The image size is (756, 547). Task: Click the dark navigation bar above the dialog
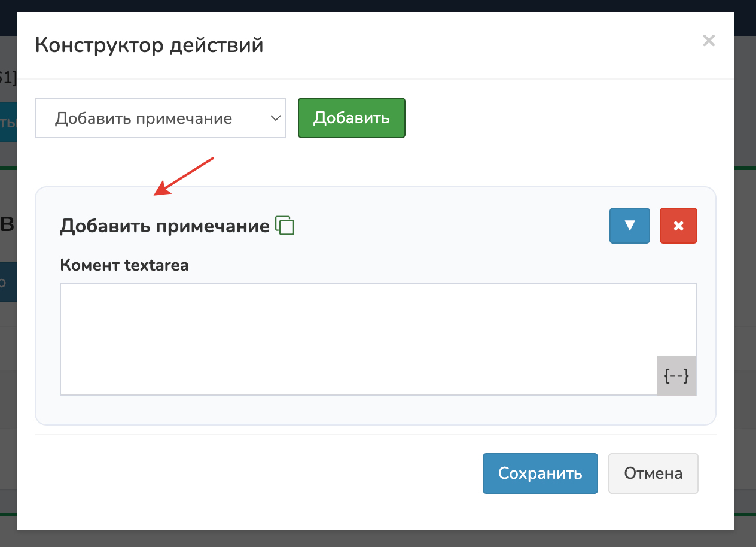coord(378,5)
